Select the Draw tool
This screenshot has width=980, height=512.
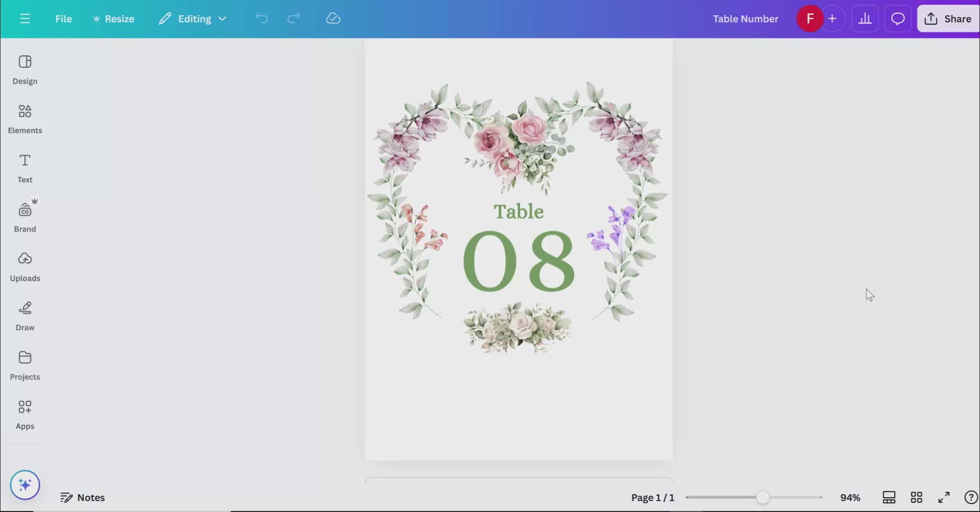click(x=24, y=316)
